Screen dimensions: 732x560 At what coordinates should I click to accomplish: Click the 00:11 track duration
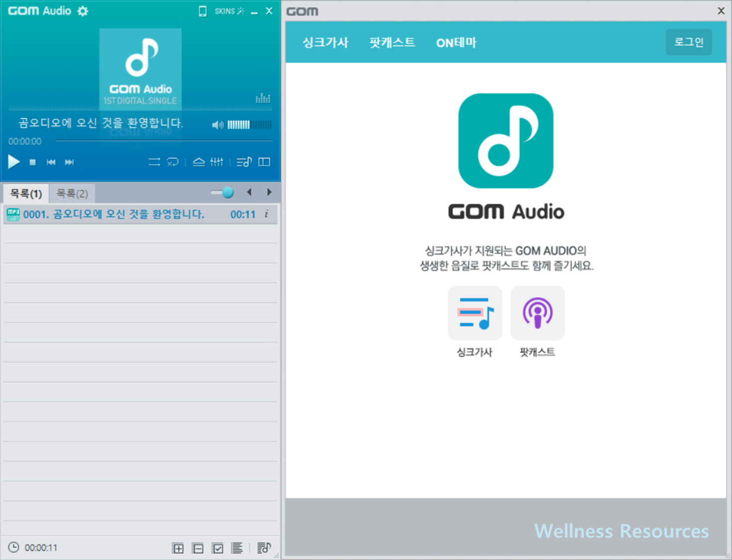pyautogui.click(x=243, y=215)
